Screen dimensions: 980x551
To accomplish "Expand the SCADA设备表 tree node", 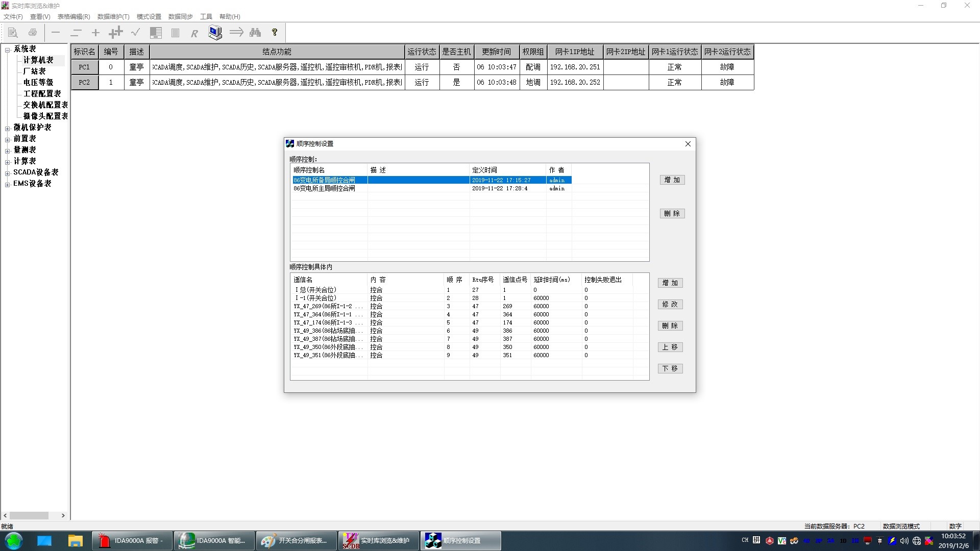I will 8,173.
